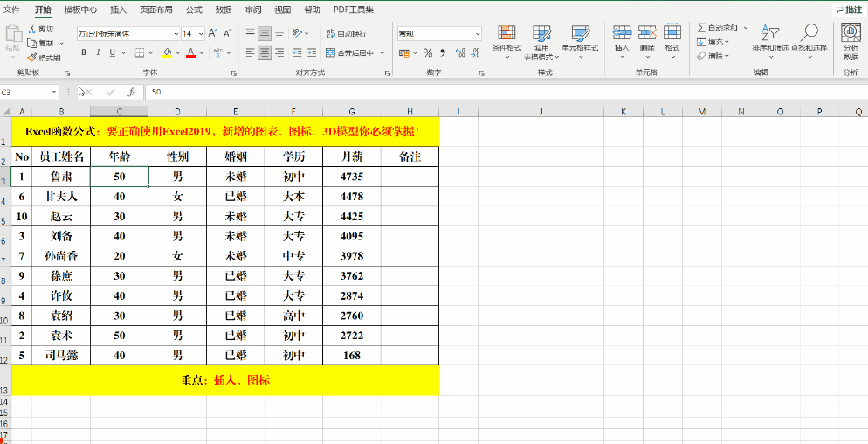Image resolution: width=868 pixels, height=444 pixels.
Task: Click the phonetic guide (wén) icon
Action: (217, 52)
